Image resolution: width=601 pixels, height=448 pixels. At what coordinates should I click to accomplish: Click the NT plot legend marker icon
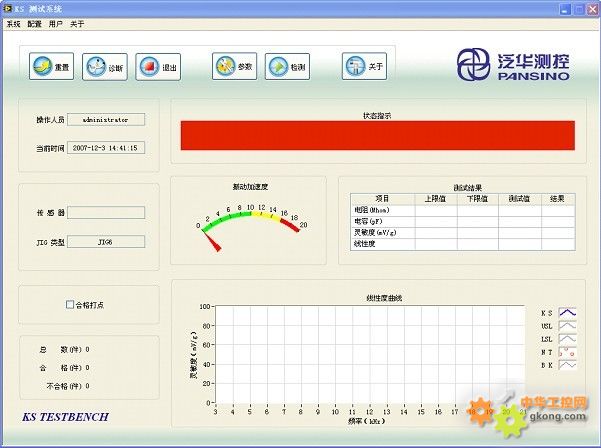pos(566,352)
